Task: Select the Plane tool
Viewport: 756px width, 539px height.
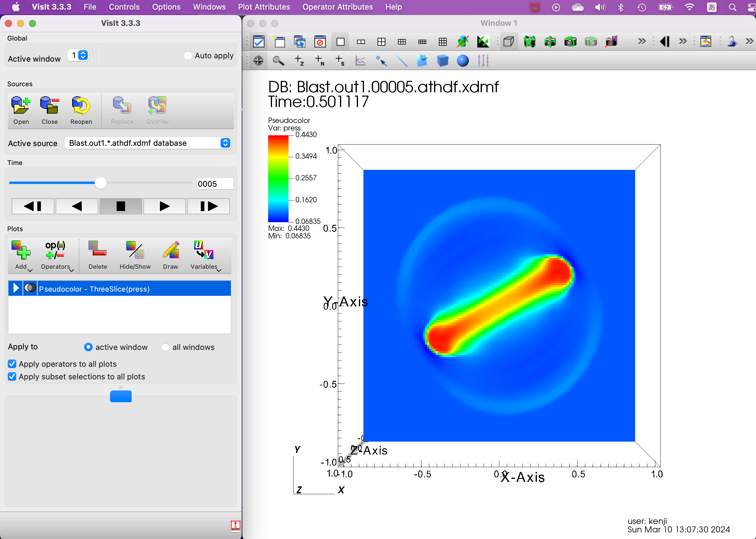Action: coord(422,61)
